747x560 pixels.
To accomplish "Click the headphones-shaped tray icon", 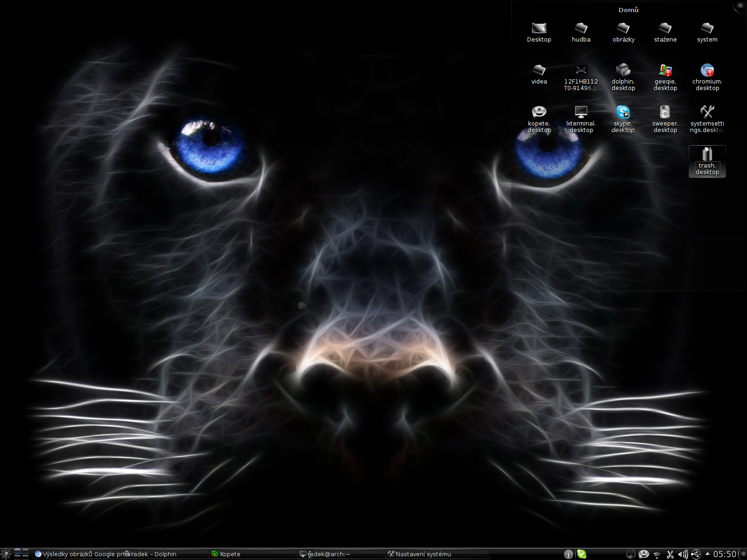I will [x=630, y=554].
